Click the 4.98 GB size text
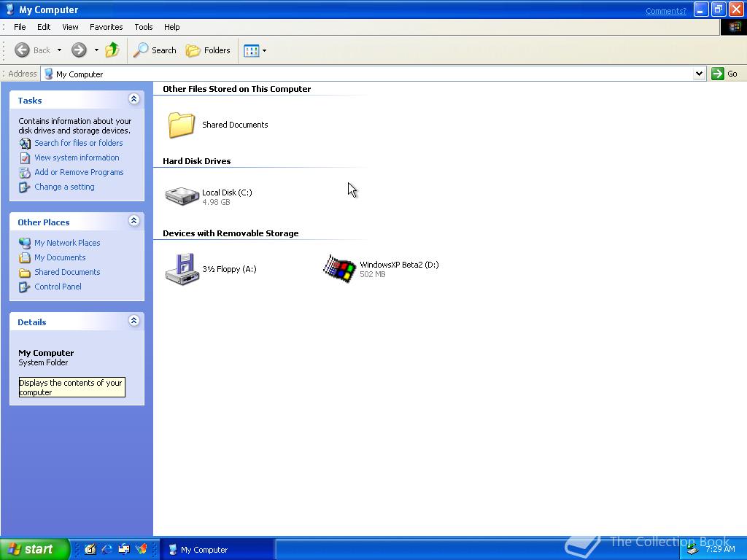Image resolution: width=747 pixels, height=560 pixels. [216, 202]
